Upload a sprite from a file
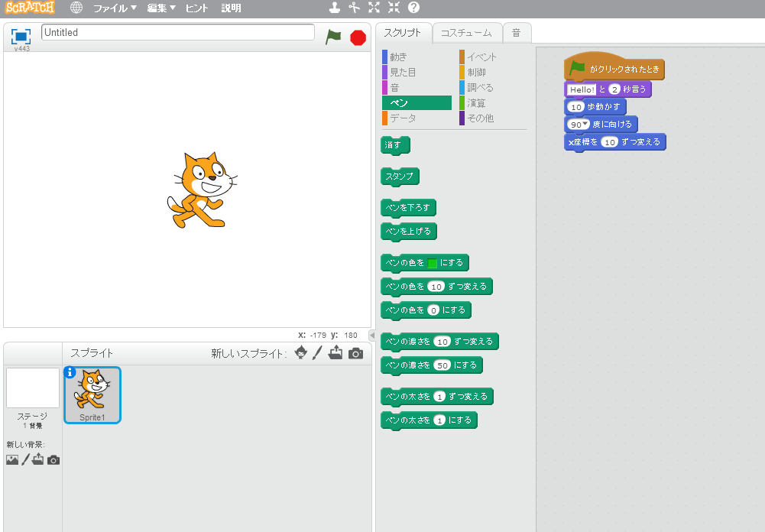765x532 pixels. [335, 353]
